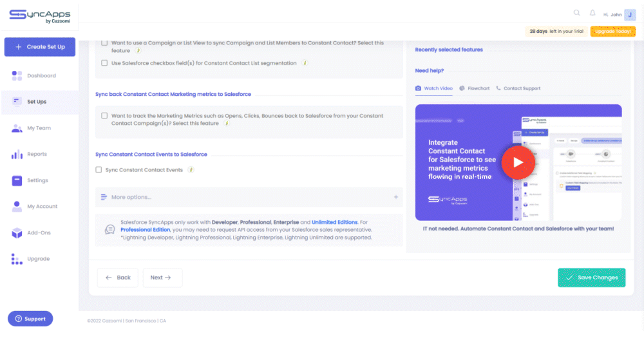The width and height of the screenshot is (644, 338).
Task: Follow the Unlimited Editions link
Action: coord(334,222)
